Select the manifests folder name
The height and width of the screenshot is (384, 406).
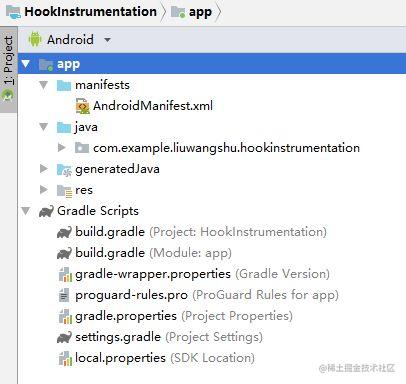(x=102, y=85)
